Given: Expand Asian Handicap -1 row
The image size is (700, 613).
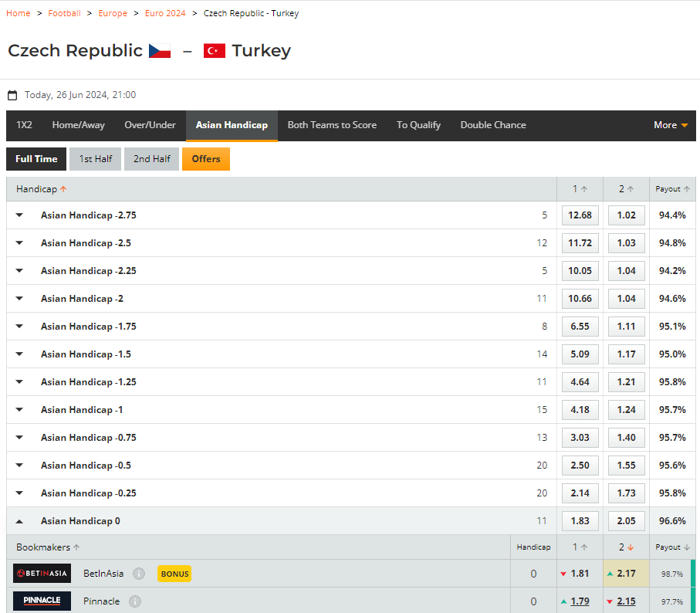Looking at the screenshot, I should pos(19,409).
